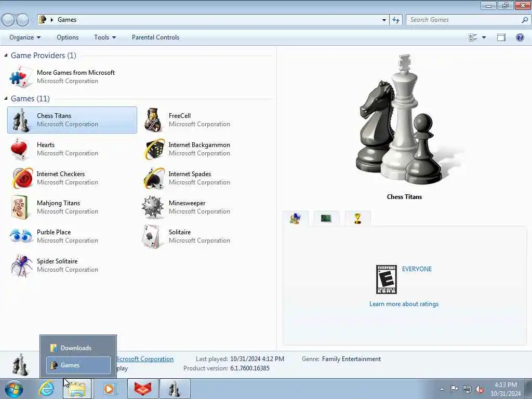Click the product version 6.1.7600.16385 text
The width and height of the screenshot is (532, 399).
[x=250, y=368]
